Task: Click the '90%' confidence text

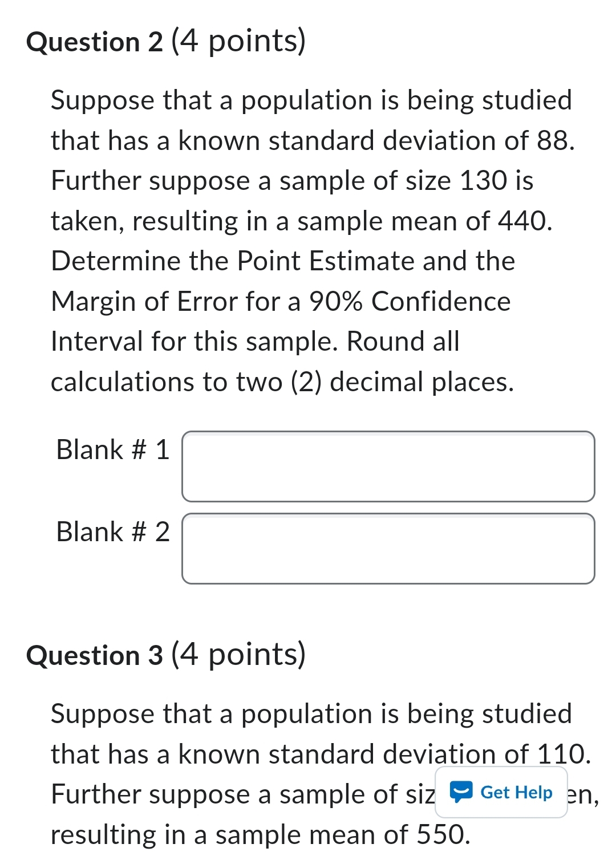Action: 335,302
